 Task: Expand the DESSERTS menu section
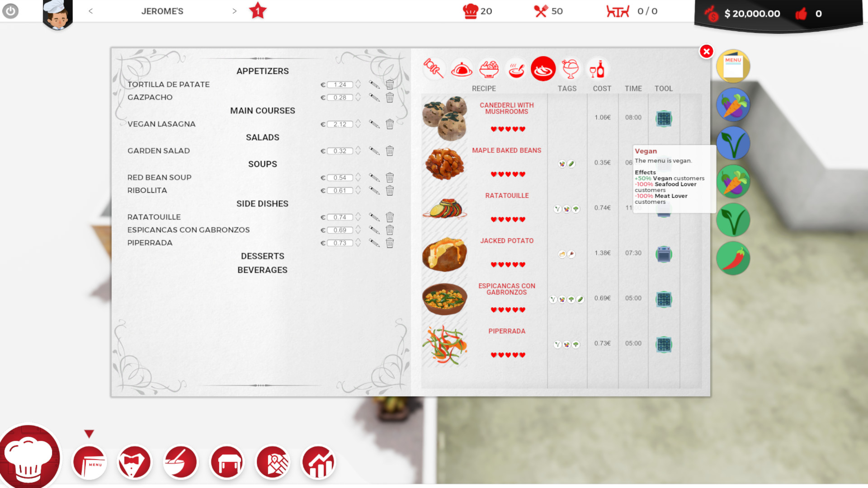click(x=262, y=256)
